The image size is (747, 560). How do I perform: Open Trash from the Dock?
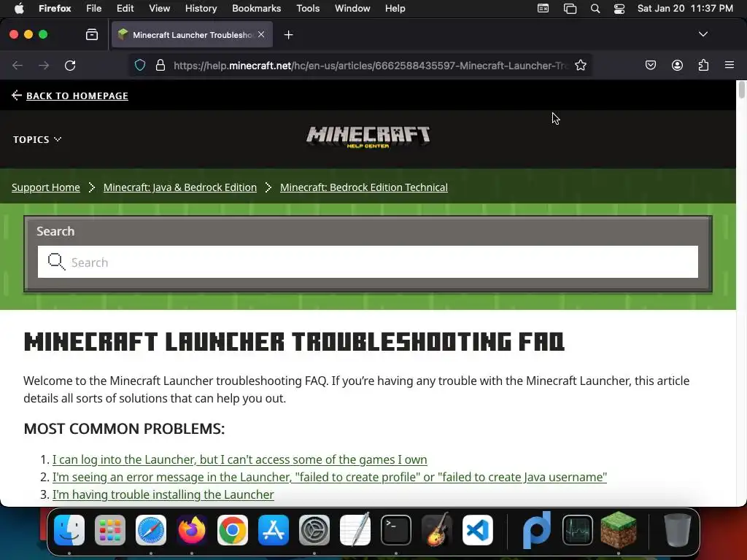pos(678,530)
